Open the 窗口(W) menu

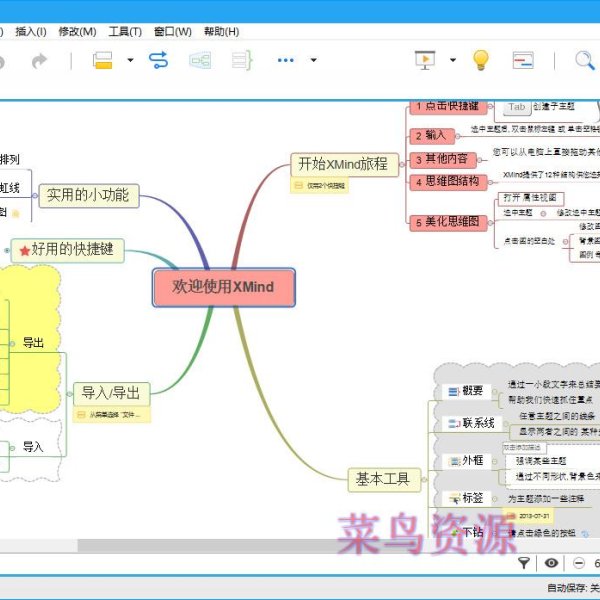pyautogui.click(x=173, y=31)
